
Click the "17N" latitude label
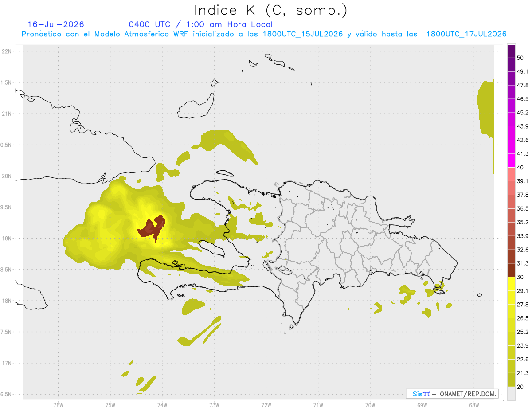coord(7,363)
